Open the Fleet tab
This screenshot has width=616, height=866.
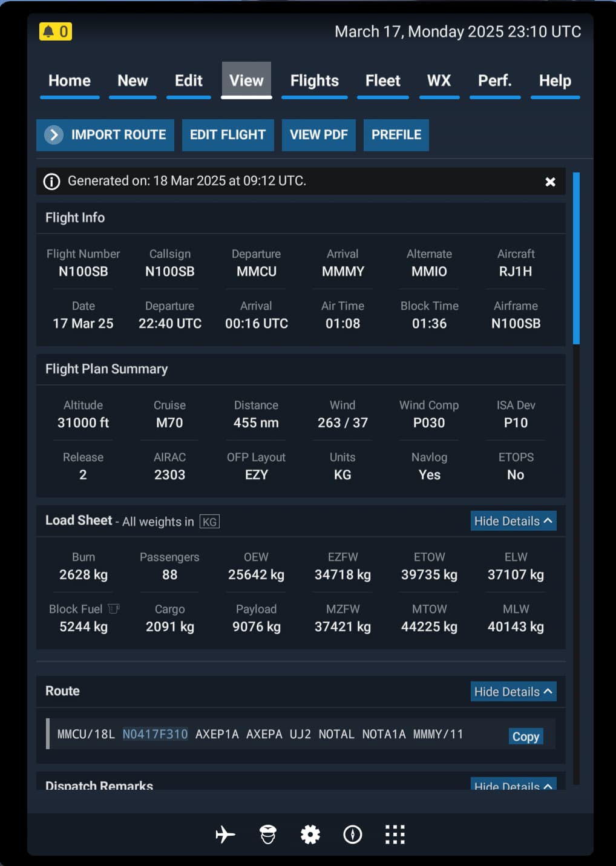pos(383,81)
